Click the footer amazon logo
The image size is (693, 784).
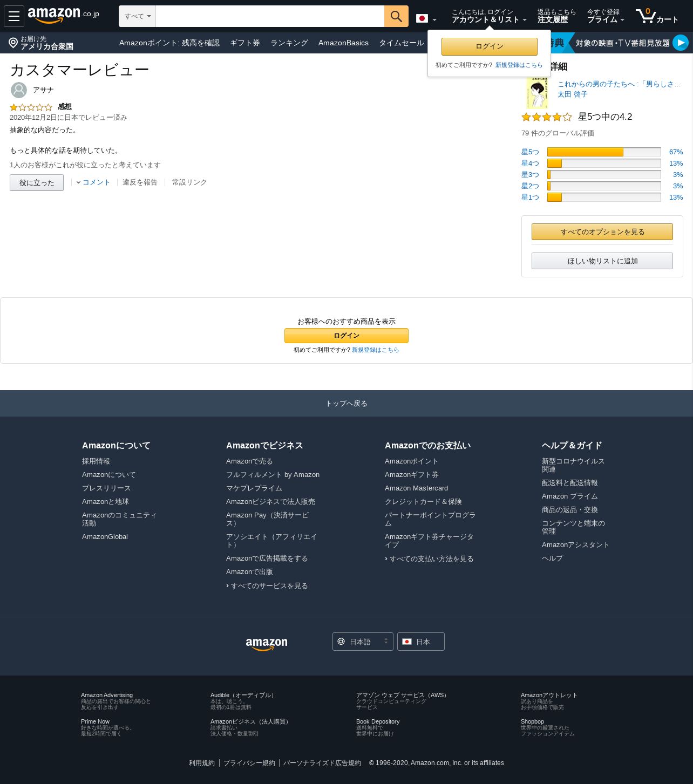tap(267, 644)
